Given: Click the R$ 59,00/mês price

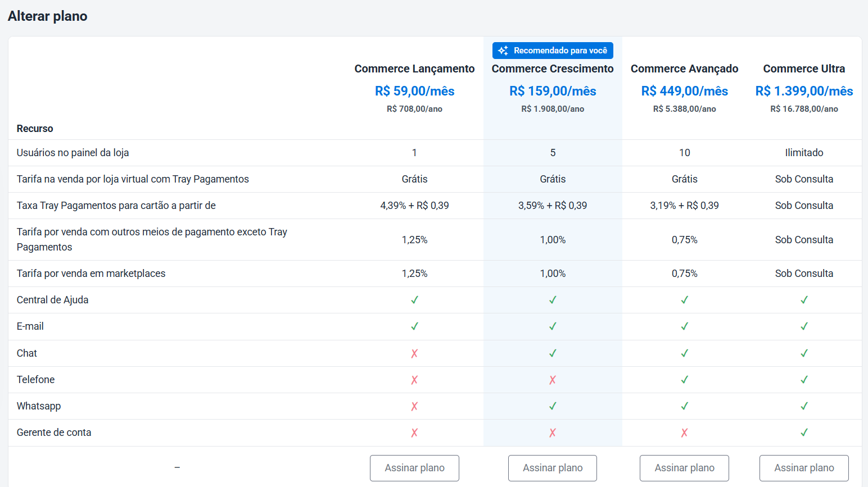Looking at the screenshot, I should coord(414,91).
